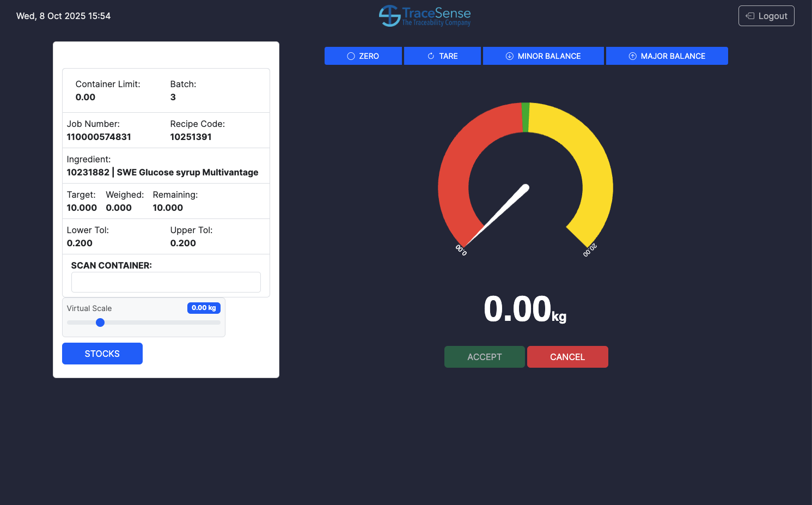Select the Job Number 110000574831
This screenshot has height=505, width=812.
pyautogui.click(x=99, y=137)
